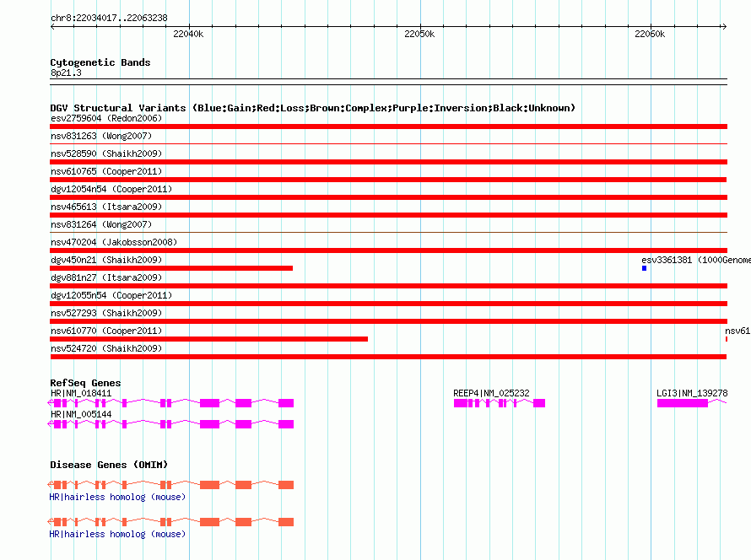Click the thin red line of nsv831263

[388, 143]
